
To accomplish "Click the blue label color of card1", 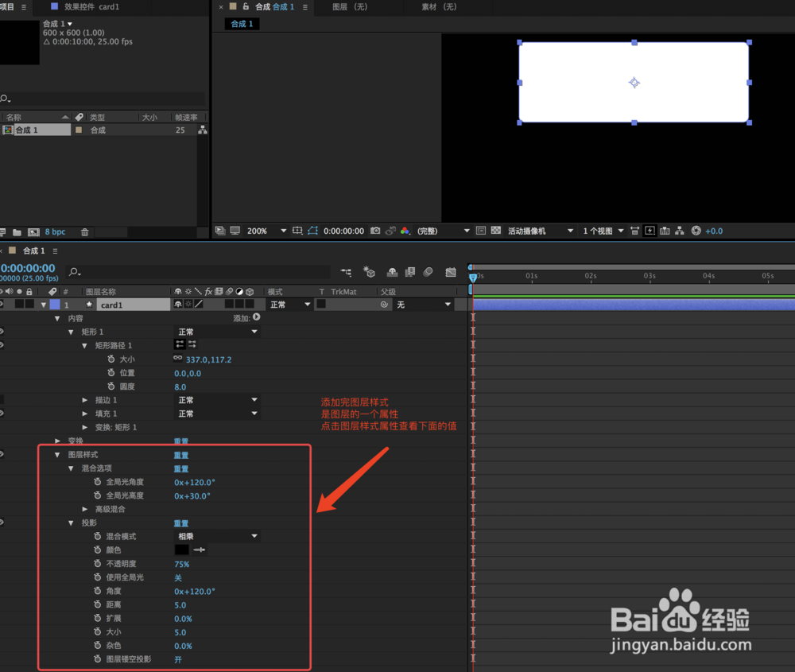I will coord(55,305).
